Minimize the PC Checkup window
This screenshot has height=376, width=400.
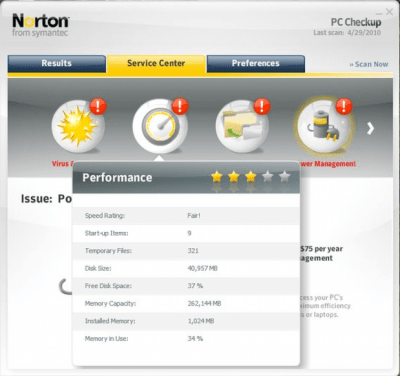click(379, 13)
